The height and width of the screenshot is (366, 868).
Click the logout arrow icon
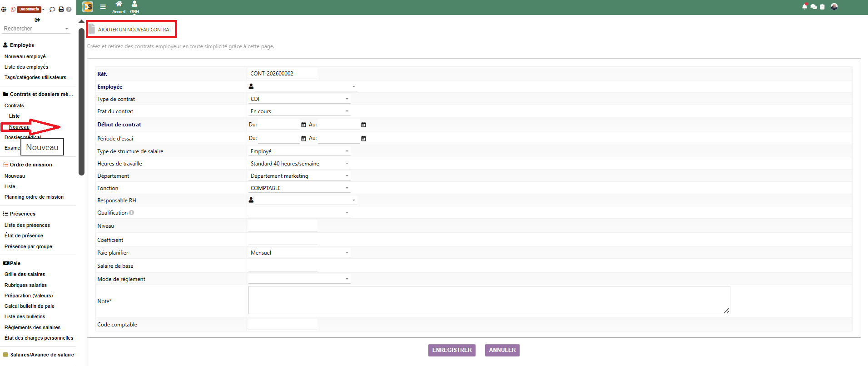37,20
